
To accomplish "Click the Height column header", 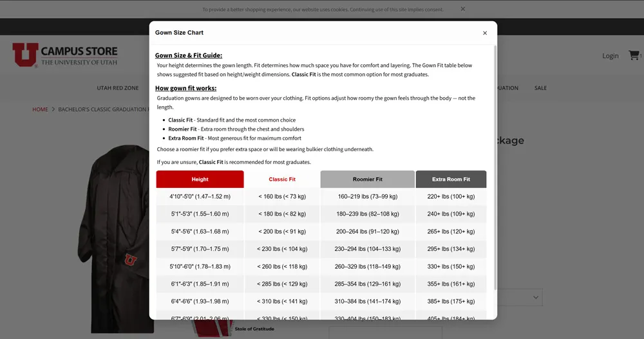I will (x=200, y=179).
